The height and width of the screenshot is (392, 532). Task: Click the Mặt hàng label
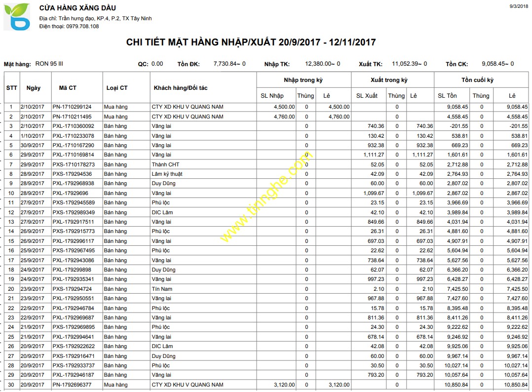[17, 64]
